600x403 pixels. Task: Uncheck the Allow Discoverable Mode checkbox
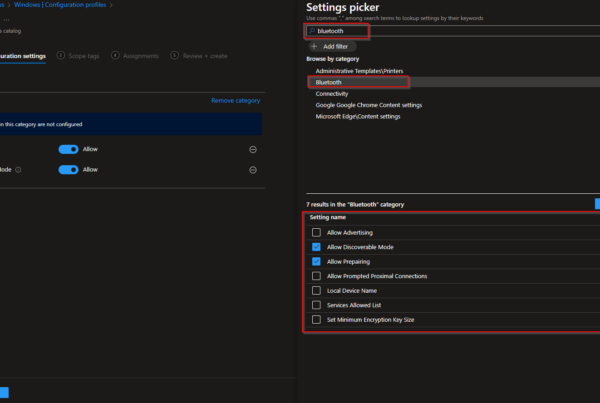(x=316, y=247)
